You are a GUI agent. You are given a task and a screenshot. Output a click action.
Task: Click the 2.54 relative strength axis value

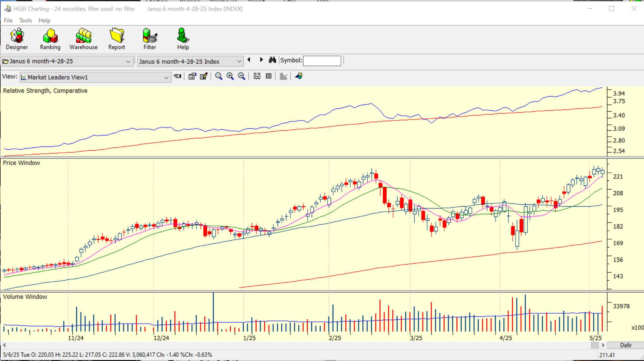[619, 151]
